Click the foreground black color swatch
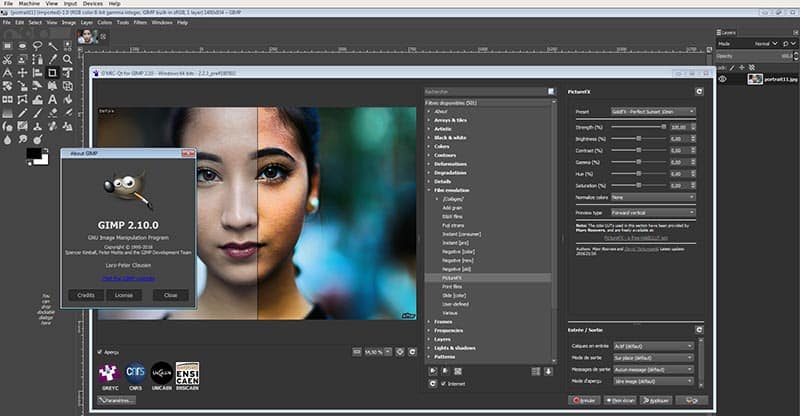Viewport: 800px width, 416px height. click(34, 154)
